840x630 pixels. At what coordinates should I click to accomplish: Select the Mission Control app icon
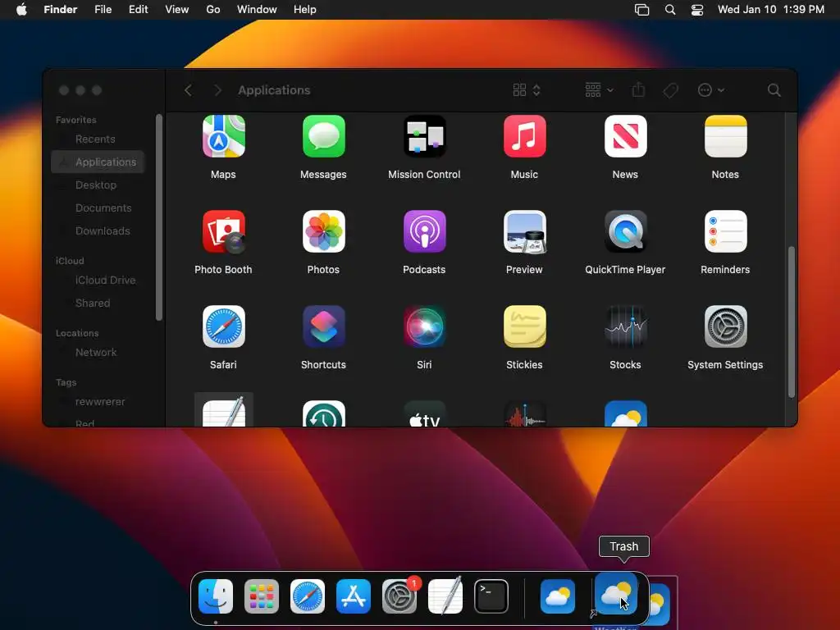[424, 136]
